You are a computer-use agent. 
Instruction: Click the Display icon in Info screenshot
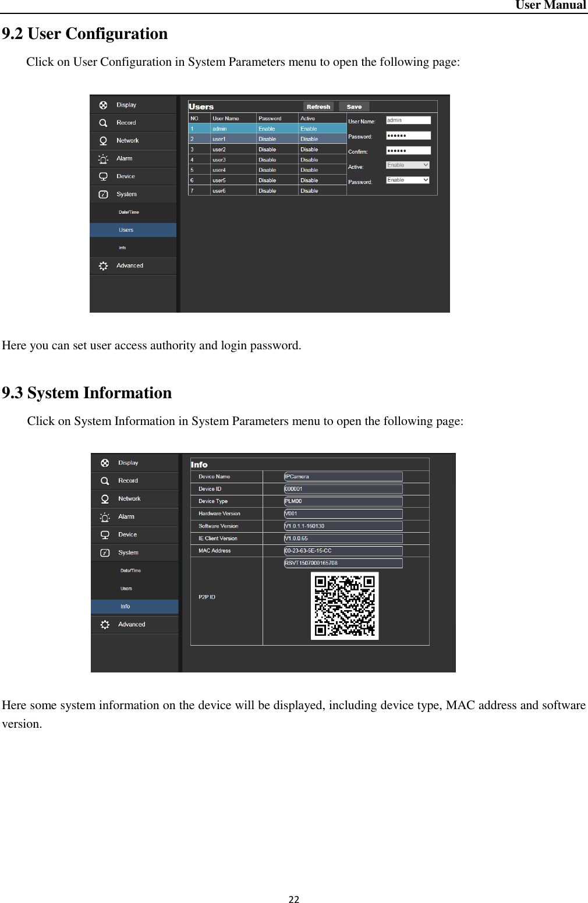tap(105, 463)
